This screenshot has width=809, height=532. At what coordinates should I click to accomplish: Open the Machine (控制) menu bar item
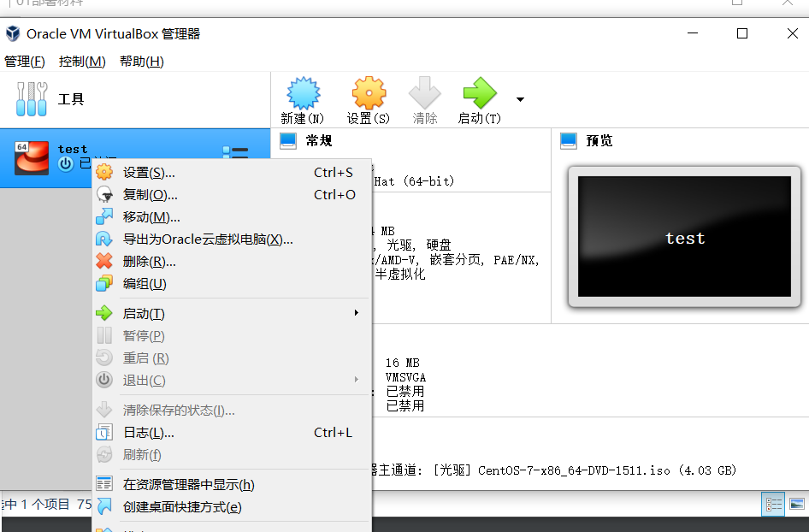(82, 62)
